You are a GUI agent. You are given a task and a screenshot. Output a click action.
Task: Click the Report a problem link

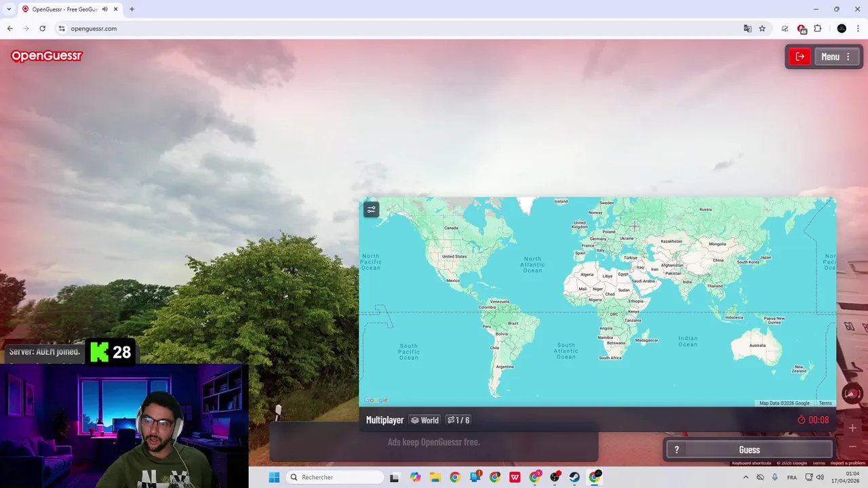(848, 463)
